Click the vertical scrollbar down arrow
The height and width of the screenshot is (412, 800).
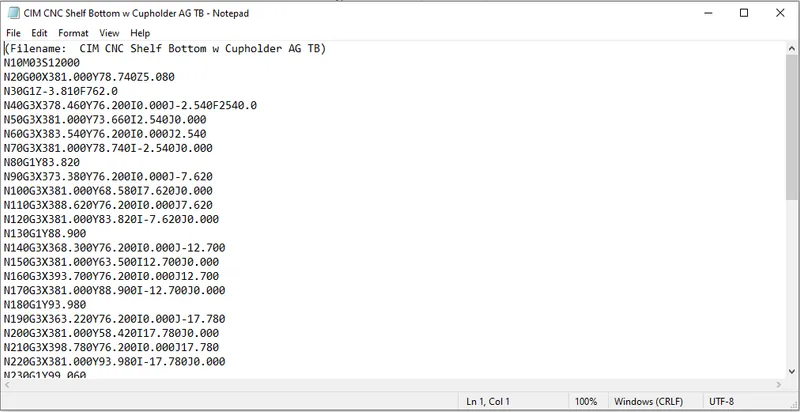pos(792,371)
